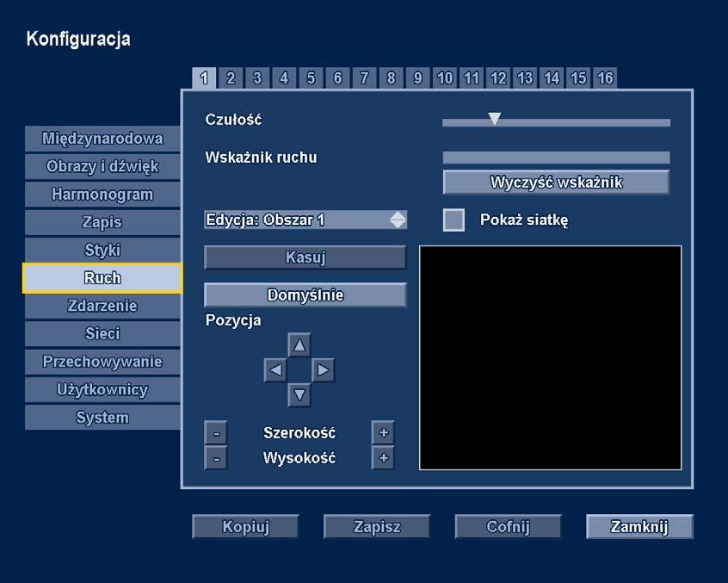This screenshot has height=583, width=728.
Task: Move position down with the down arrow
Action: tap(299, 395)
